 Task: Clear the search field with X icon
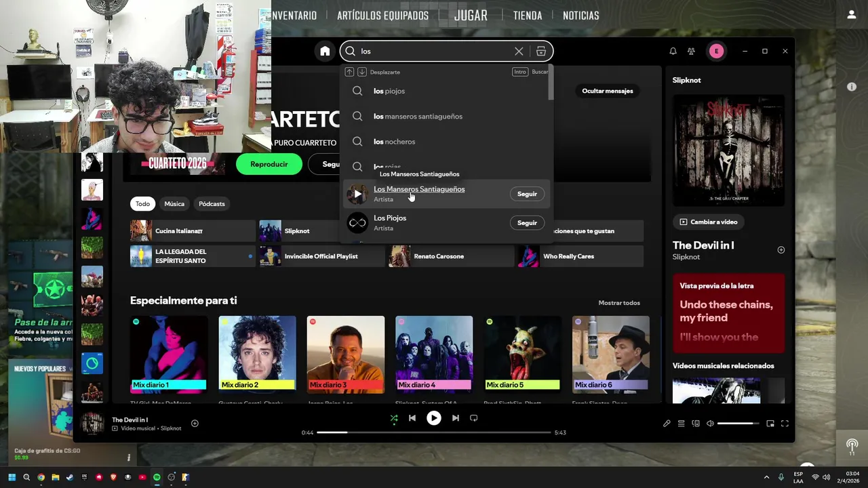[x=519, y=51]
